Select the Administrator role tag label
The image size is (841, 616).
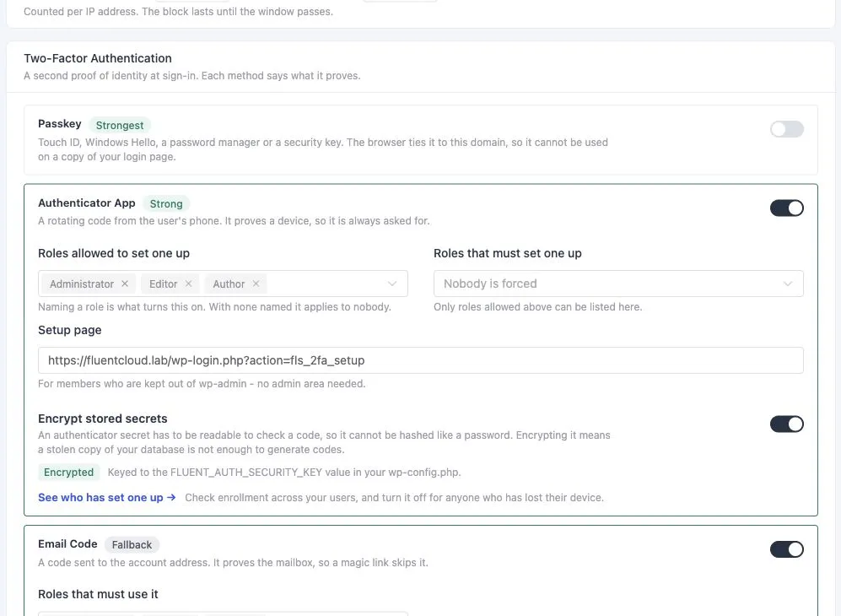point(82,284)
